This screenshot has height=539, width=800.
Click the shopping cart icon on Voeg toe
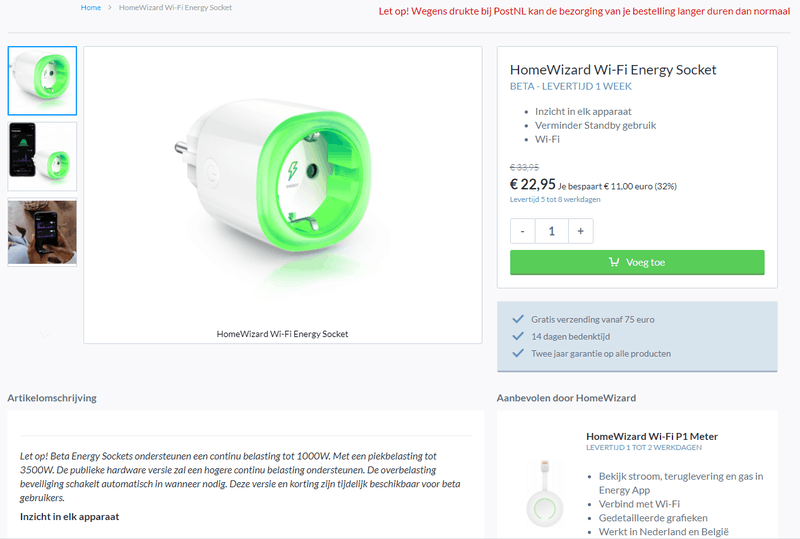613,263
